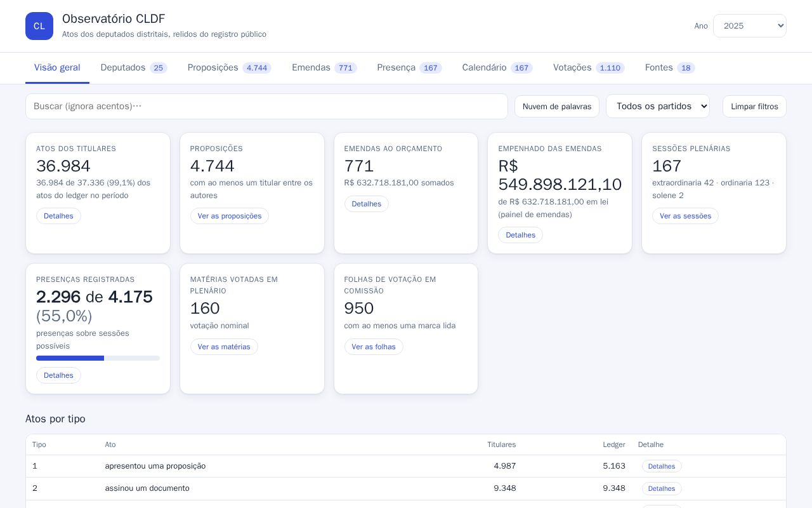This screenshot has width=812, height=508.
Task: Select the 'assinou um documento' cell
Action: (x=147, y=488)
